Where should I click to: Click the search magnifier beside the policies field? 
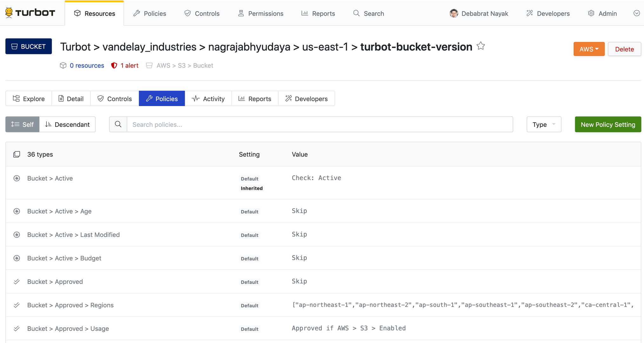118,124
